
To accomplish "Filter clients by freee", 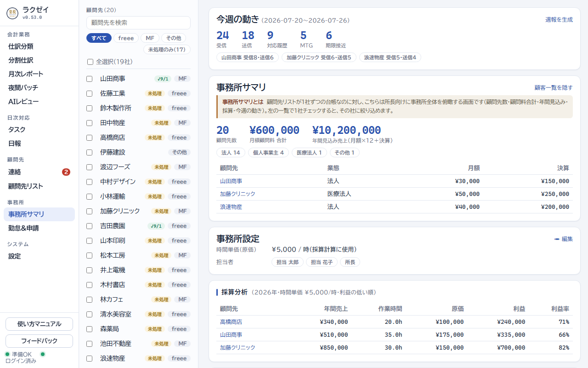I will [x=126, y=38].
